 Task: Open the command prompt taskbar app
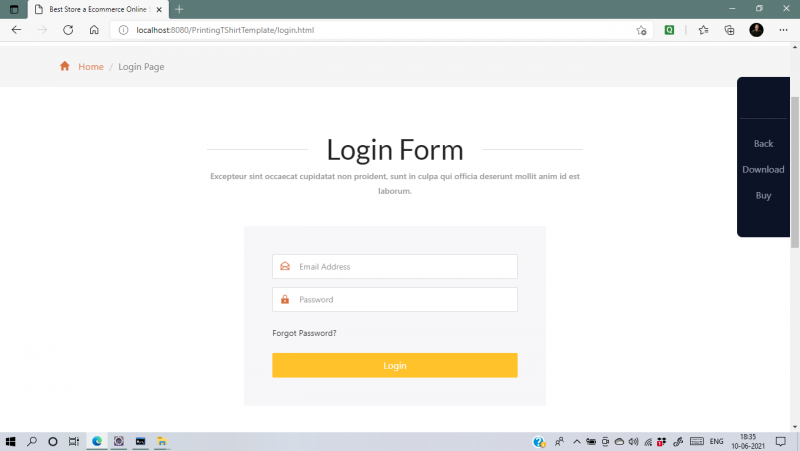tap(140, 441)
